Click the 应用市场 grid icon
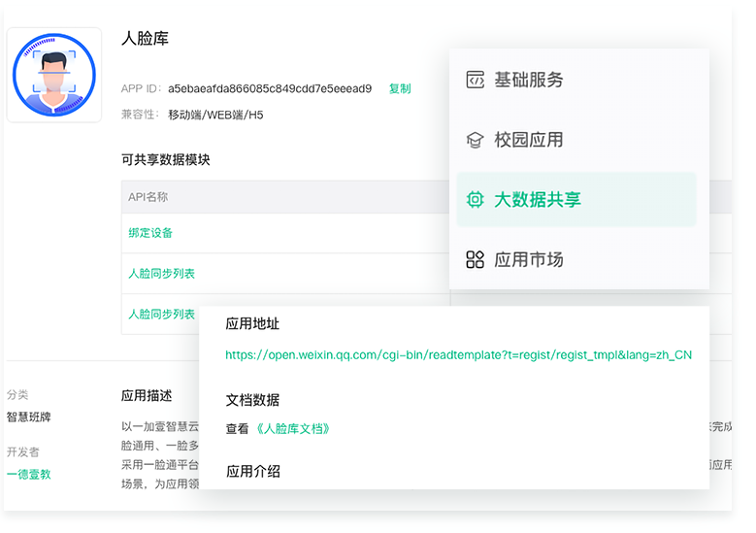The height and width of the screenshot is (533, 756). tap(475, 259)
